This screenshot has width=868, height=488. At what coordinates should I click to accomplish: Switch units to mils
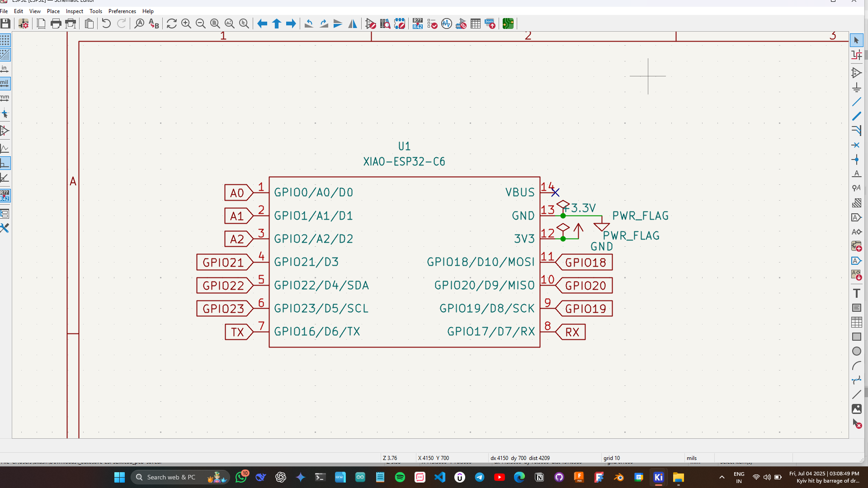(x=5, y=83)
